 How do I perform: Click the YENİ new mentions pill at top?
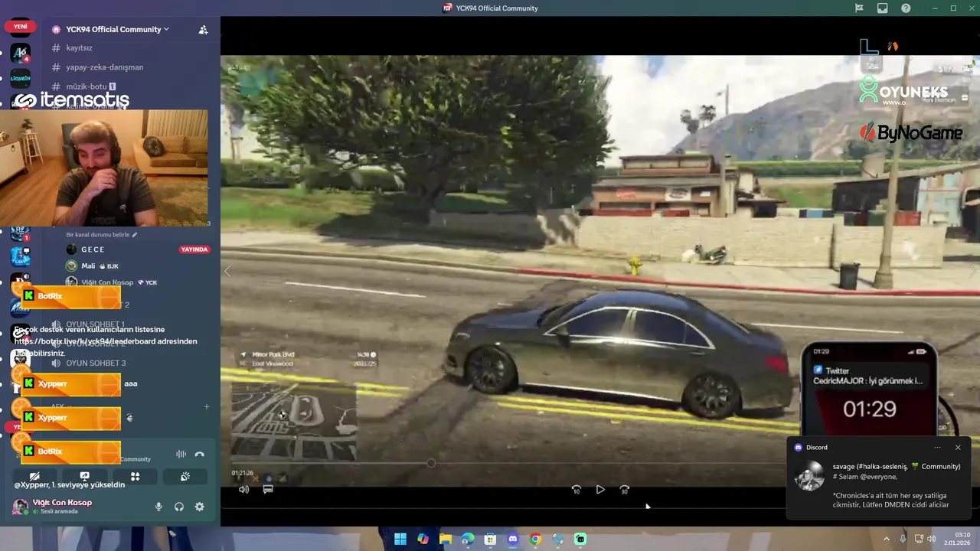click(x=20, y=26)
